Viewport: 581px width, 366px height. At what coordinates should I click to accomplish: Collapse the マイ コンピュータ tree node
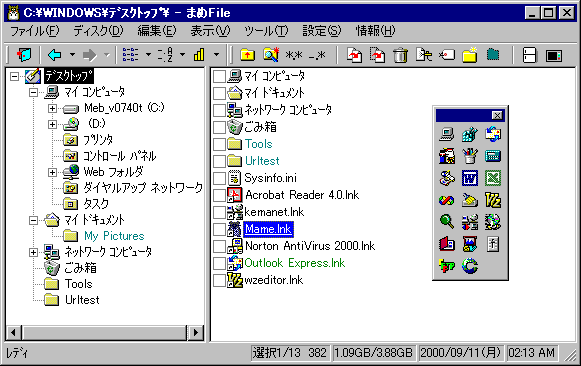[33, 92]
